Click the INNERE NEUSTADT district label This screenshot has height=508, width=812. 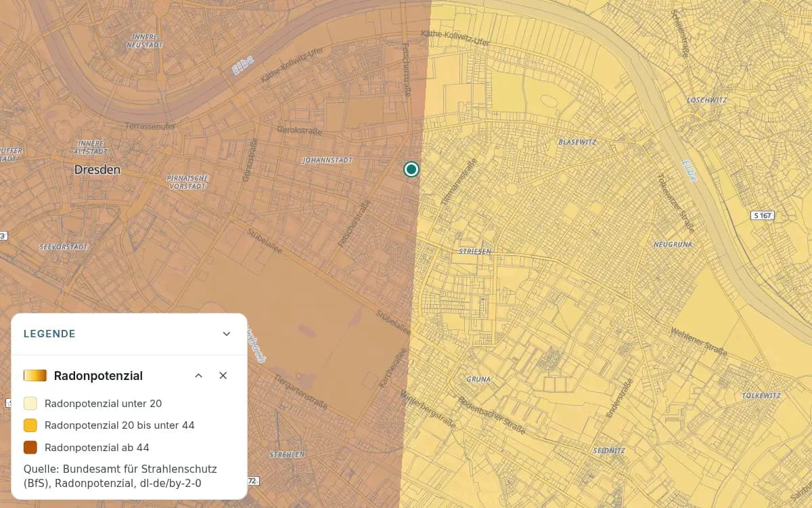coord(145,41)
